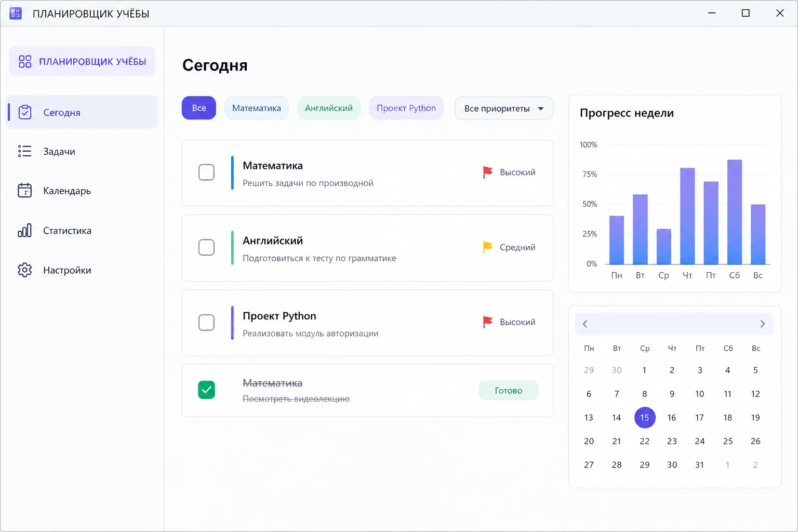798x532 pixels.
Task: Click the Сегодня clipboard-check icon
Action: point(25,112)
